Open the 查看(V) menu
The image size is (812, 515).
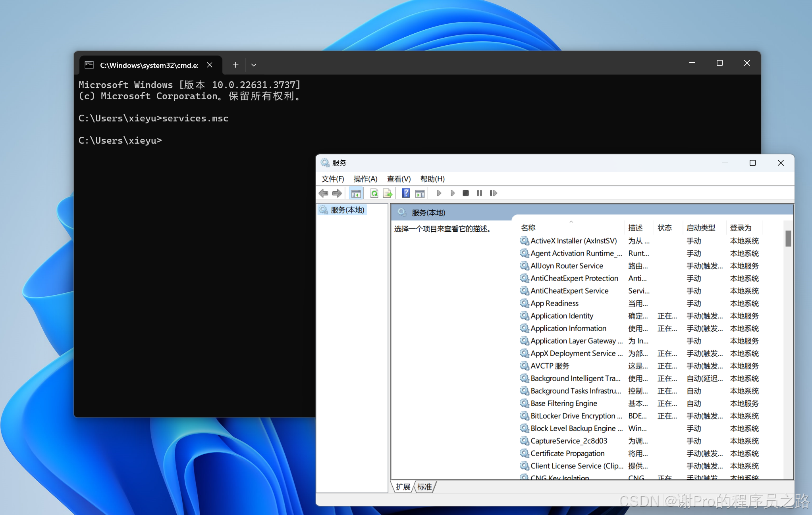(x=399, y=179)
